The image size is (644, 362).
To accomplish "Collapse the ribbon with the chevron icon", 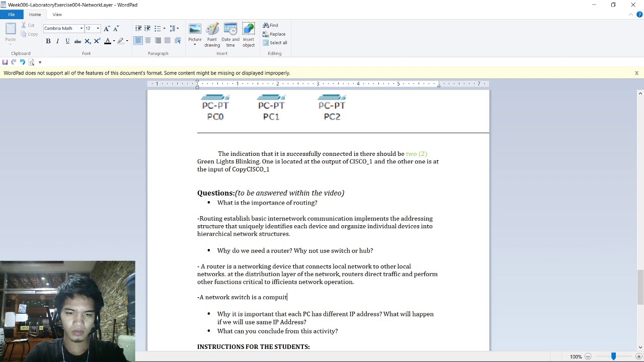I will point(631,15).
